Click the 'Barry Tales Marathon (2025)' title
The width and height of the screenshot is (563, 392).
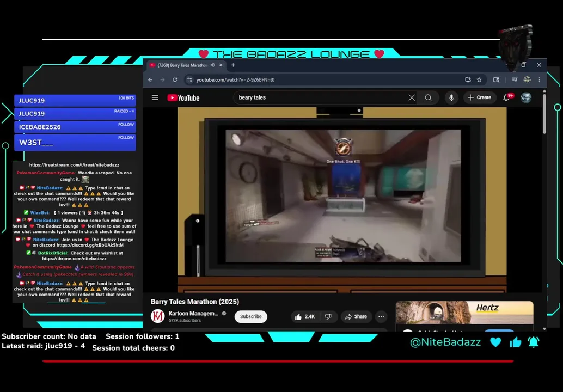pyautogui.click(x=194, y=302)
